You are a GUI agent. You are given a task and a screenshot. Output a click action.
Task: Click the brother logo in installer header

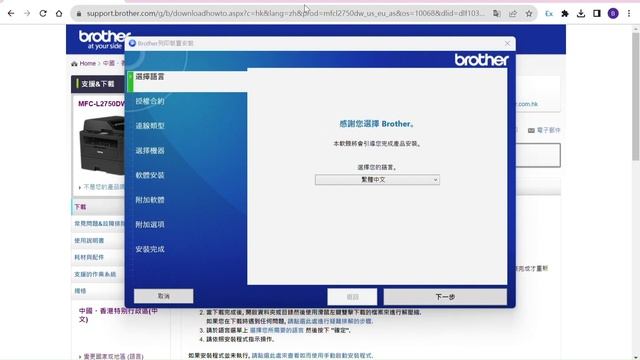point(482,60)
